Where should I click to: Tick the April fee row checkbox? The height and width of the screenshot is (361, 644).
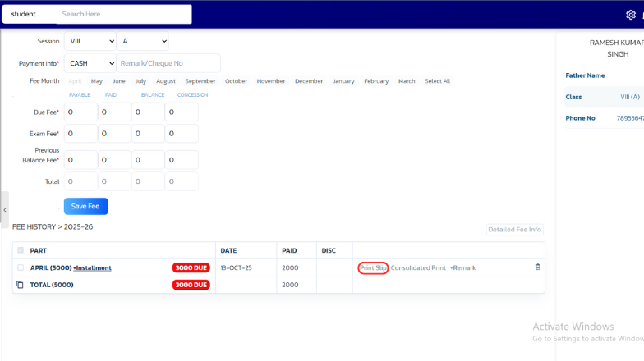click(21, 267)
